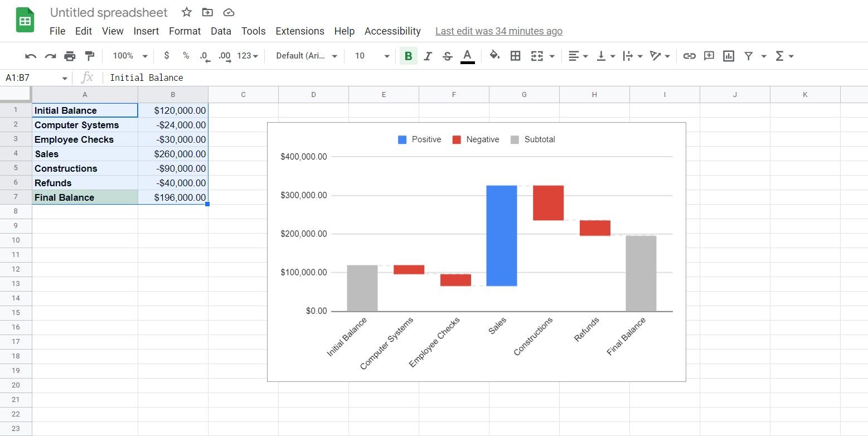Click the Move to folder icon
This screenshot has height=436, width=868.
(x=207, y=12)
